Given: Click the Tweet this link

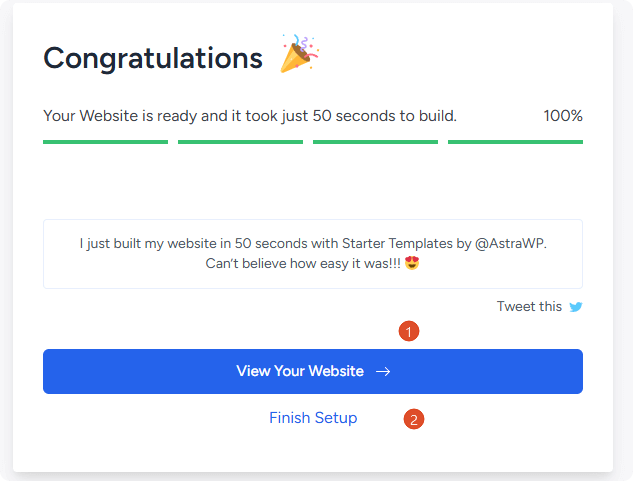Looking at the screenshot, I should click(x=530, y=307).
